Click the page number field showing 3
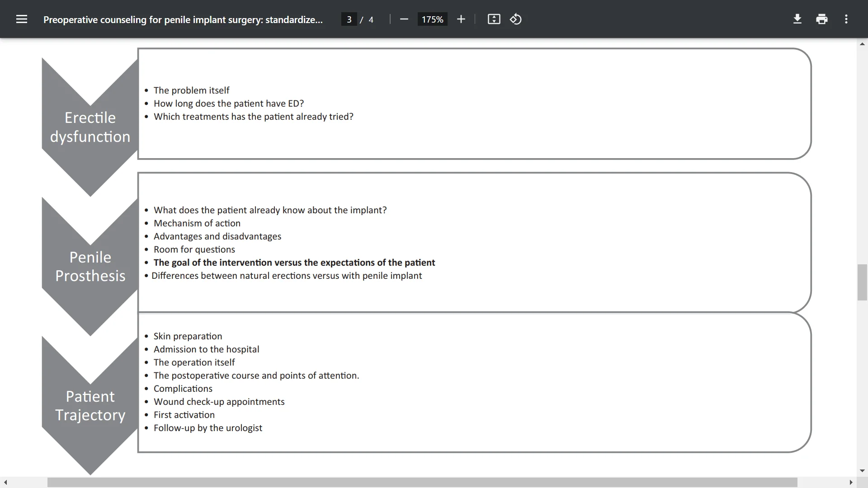Screen dimensions: 868x488 [x=349, y=19]
